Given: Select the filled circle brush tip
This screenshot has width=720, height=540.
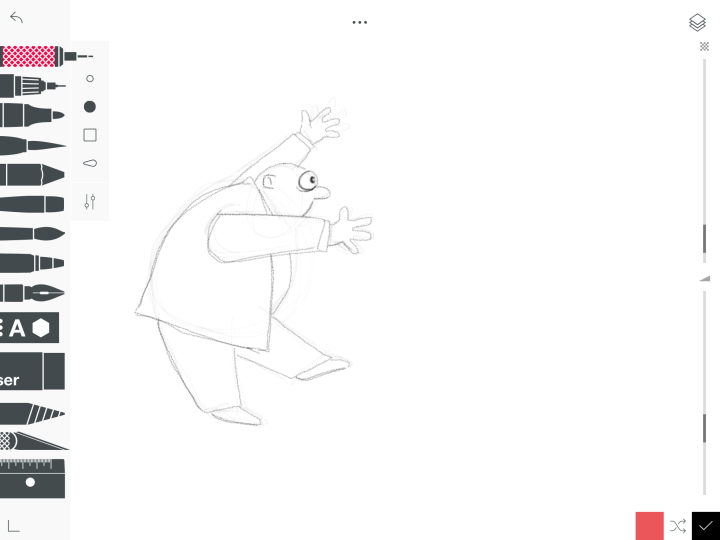Looking at the screenshot, I should pos(90,107).
